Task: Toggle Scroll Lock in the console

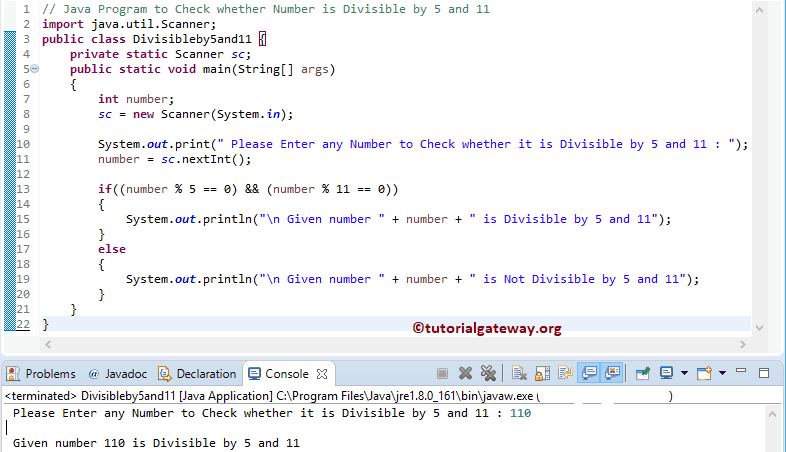Action: click(542, 373)
